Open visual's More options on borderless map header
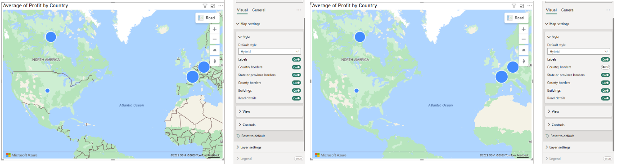644x164 pixels. coord(529,6)
